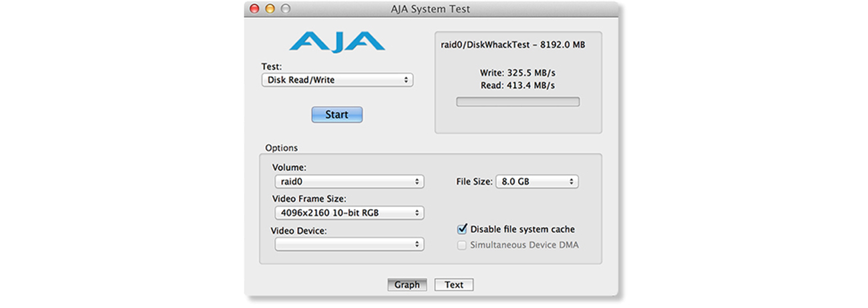The width and height of the screenshot is (868, 308).
Task: Click the AJA logo
Action: click(337, 41)
